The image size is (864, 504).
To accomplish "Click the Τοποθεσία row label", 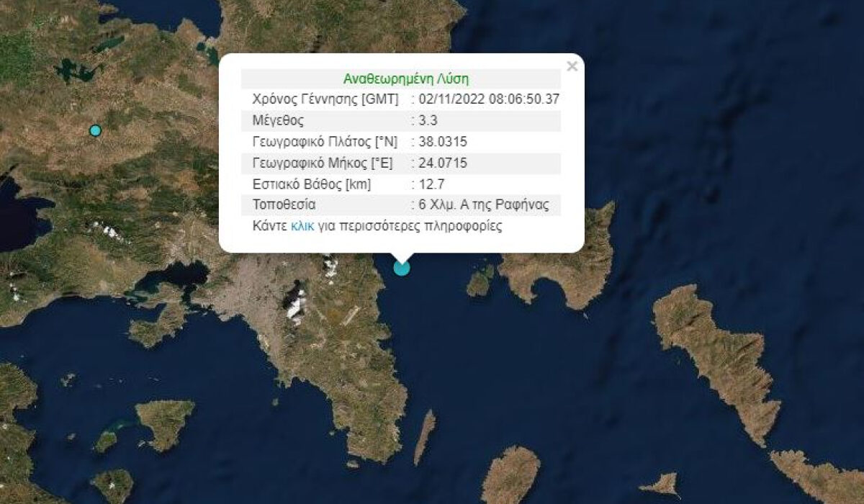I will pos(284,204).
